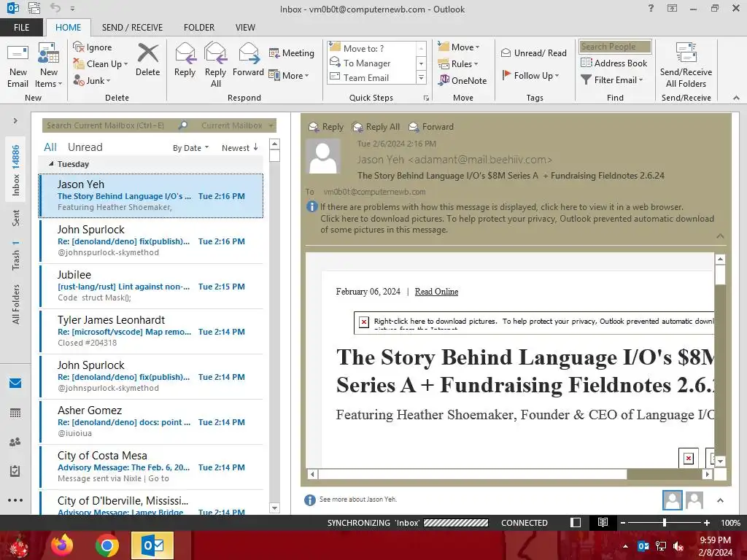Switch to the Calendar view
This screenshot has height=560, width=747.
coord(15,413)
